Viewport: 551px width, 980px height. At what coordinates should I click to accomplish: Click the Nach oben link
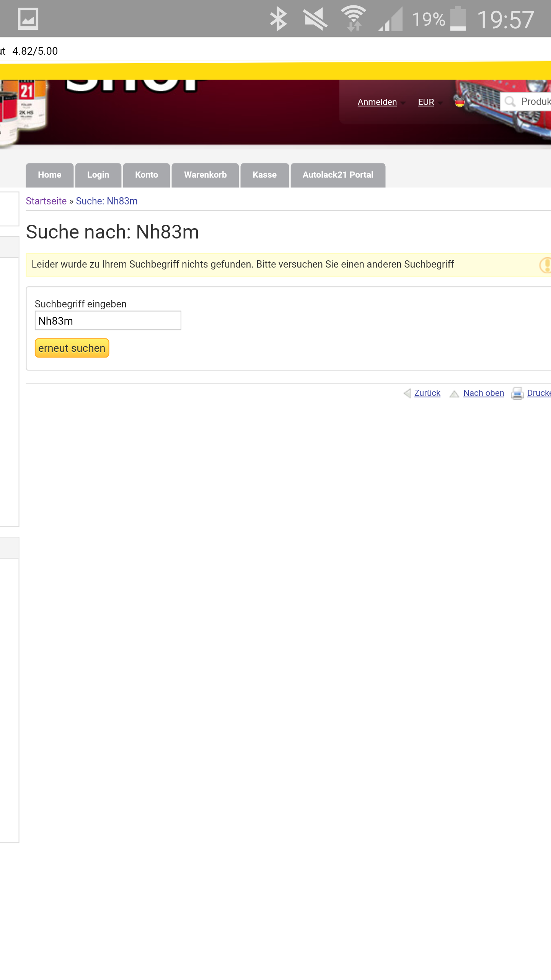click(484, 393)
